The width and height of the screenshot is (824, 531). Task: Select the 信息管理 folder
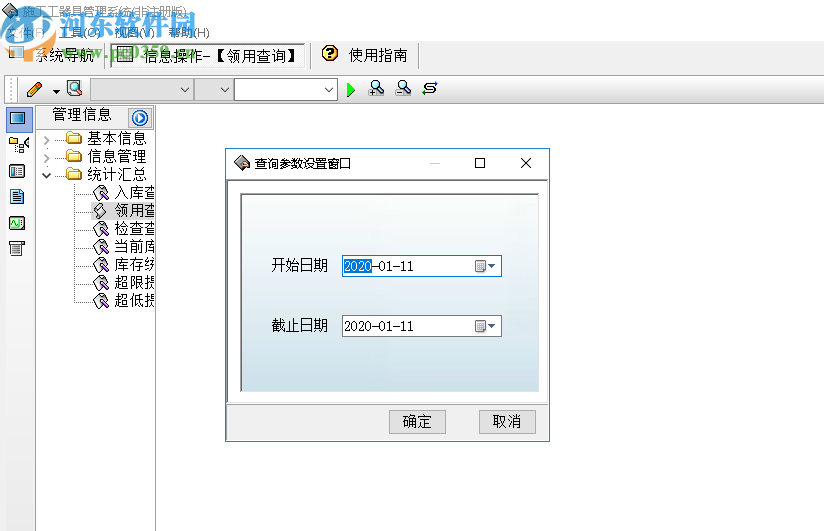point(117,156)
